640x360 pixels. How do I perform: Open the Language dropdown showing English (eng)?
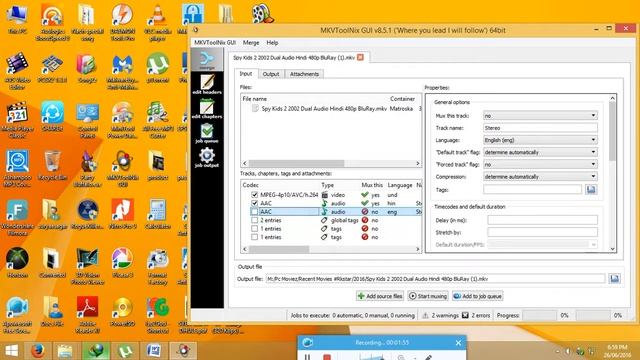click(540, 140)
